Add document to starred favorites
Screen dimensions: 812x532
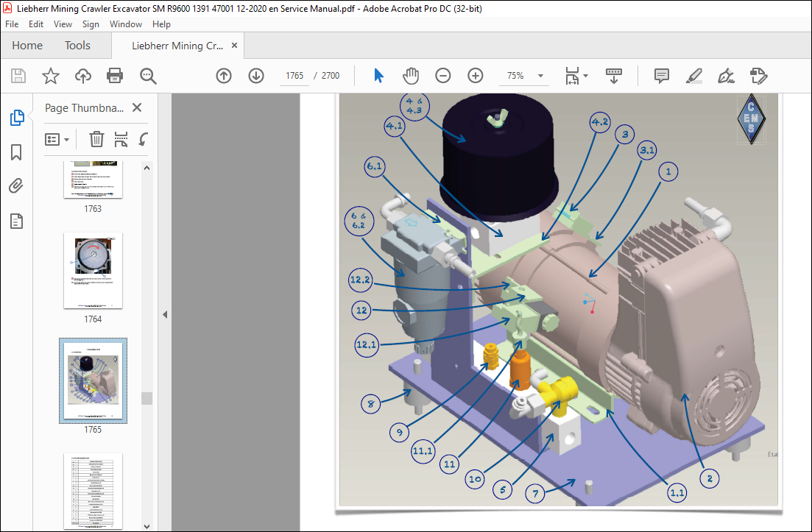(51, 76)
